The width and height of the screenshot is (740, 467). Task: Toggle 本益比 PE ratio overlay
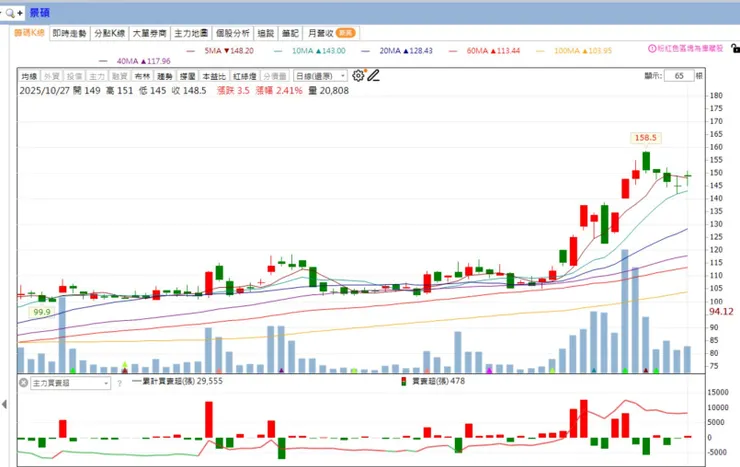point(214,76)
